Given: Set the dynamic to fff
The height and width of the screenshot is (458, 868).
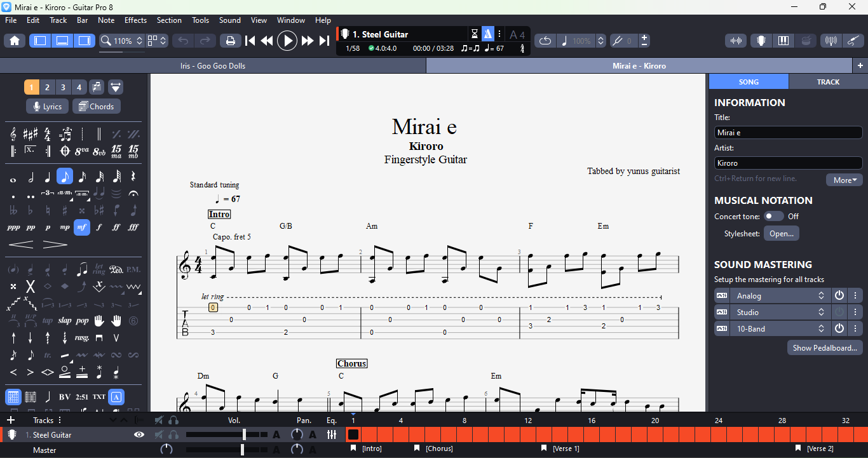Looking at the screenshot, I should tap(133, 227).
